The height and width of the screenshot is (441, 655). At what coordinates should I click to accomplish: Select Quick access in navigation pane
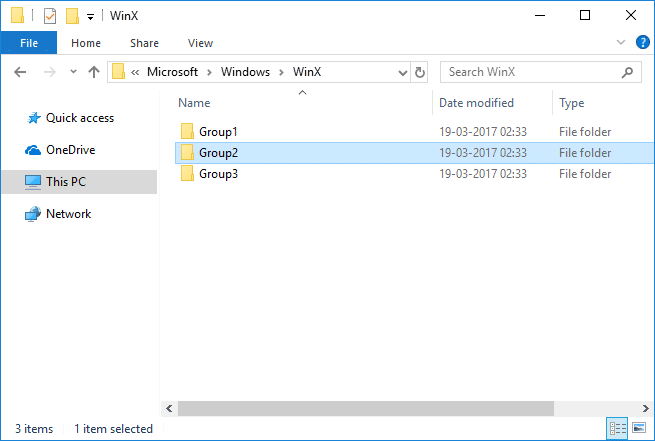pyautogui.click(x=80, y=117)
